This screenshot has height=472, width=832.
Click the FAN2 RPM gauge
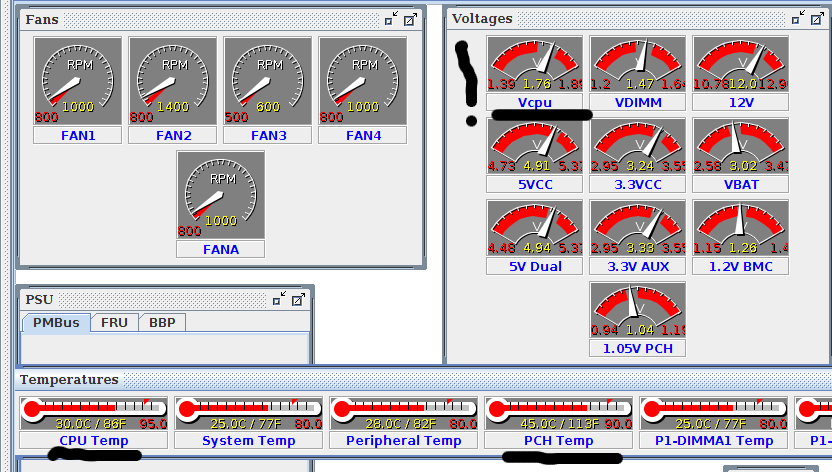172,81
